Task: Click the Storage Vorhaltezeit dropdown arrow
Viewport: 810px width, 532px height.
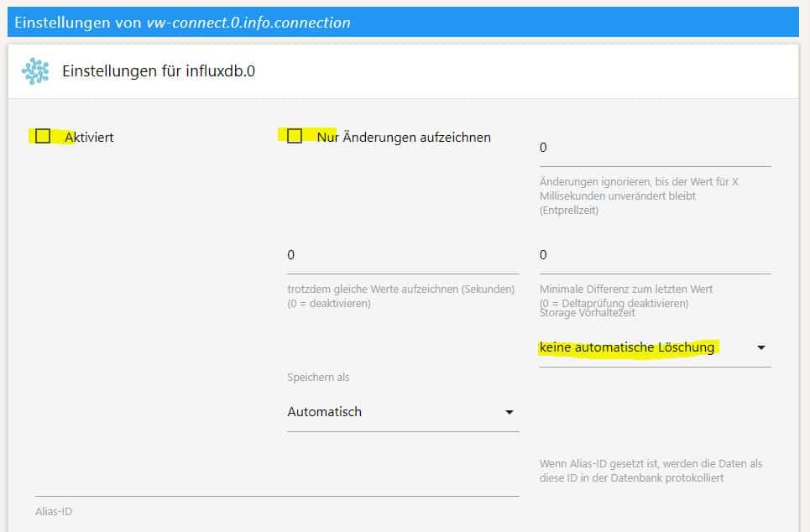Action: [x=761, y=348]
